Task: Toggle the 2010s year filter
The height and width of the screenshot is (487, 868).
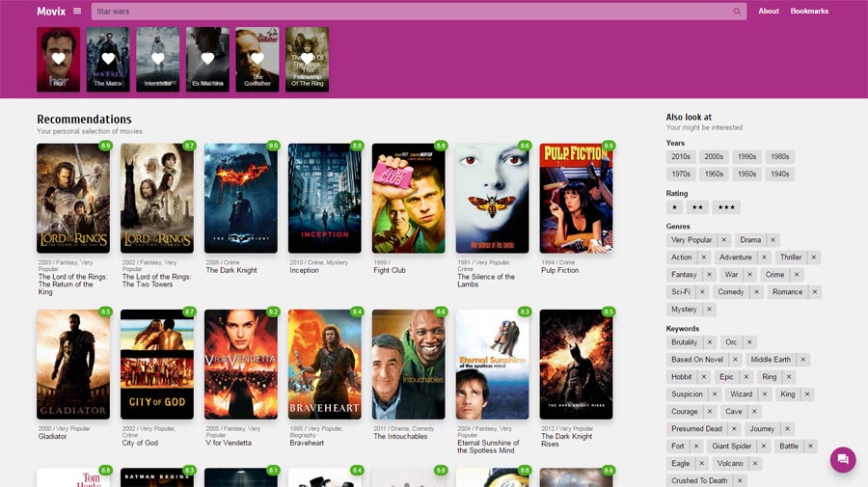Action: (x=681, y=156)
